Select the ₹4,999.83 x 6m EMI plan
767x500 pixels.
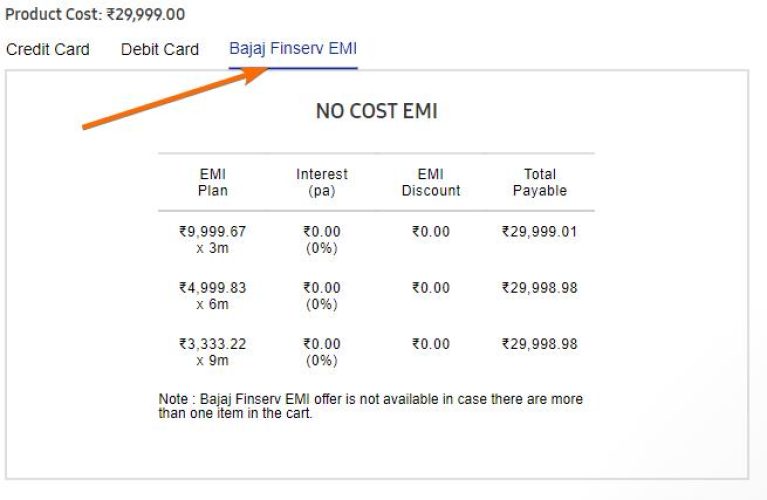pos(212,295)
